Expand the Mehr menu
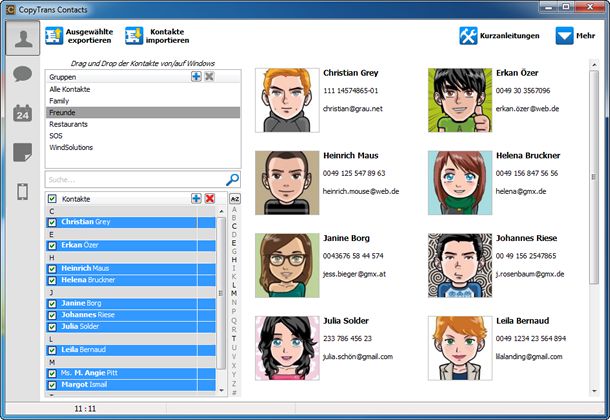The height and width of the screenshot is (420, 610). 575,36
